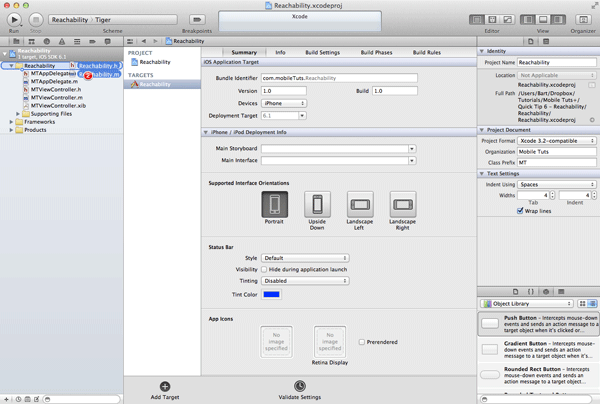Select MTViewController.xib in the navigator

[x=57, y=105]
